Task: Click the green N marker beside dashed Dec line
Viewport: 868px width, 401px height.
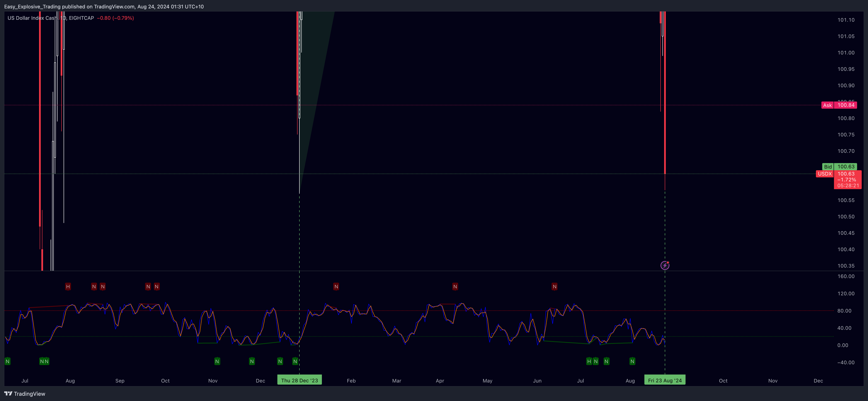Action: (295, 361)
